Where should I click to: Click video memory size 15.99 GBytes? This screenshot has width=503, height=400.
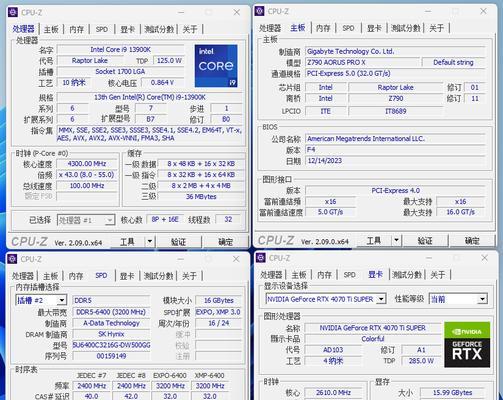click(x=452, y=393)
